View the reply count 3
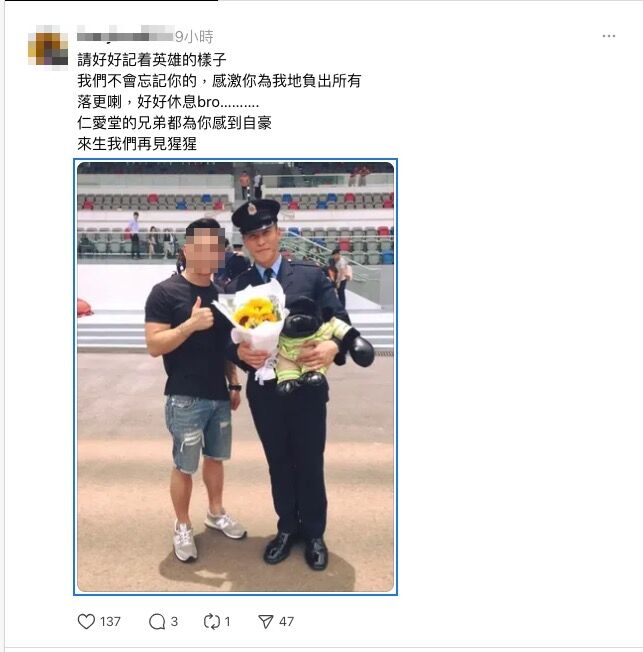643x652 pixels. click(174, 621)
